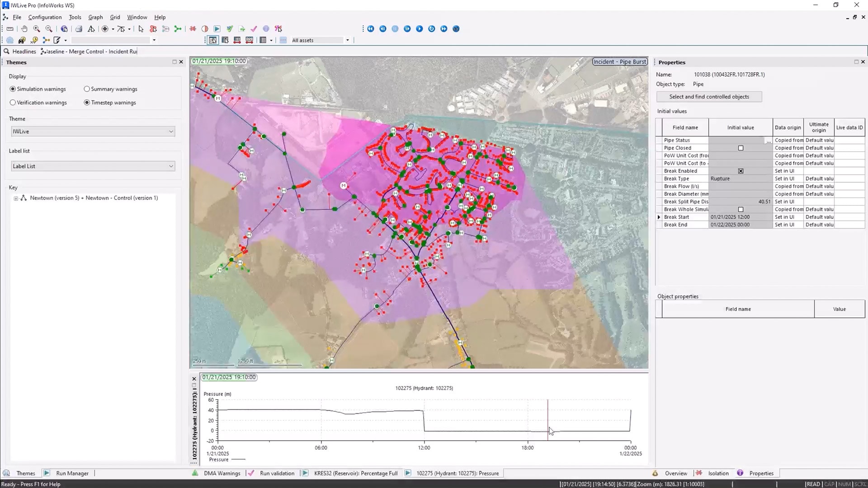Open the IWLive theme dropdown

(93, 131)
